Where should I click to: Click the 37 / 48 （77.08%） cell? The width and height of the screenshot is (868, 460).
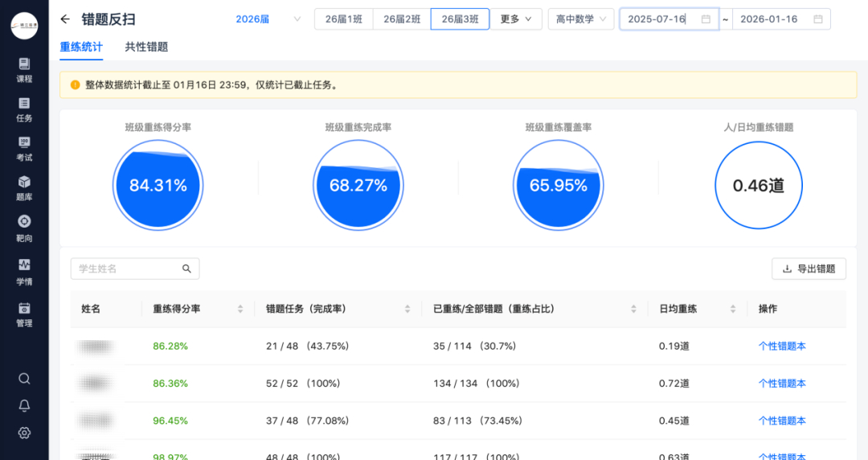(307, 421)
